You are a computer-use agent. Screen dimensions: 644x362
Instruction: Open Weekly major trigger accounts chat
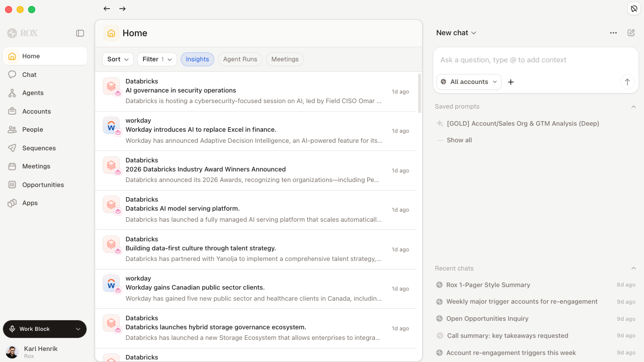tap(536, 302)
